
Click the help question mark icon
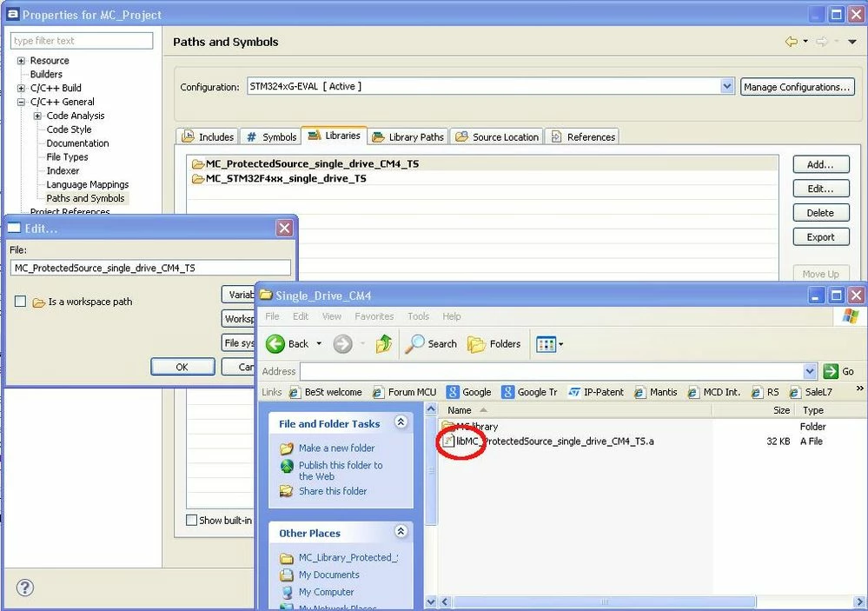click(25, 588)
